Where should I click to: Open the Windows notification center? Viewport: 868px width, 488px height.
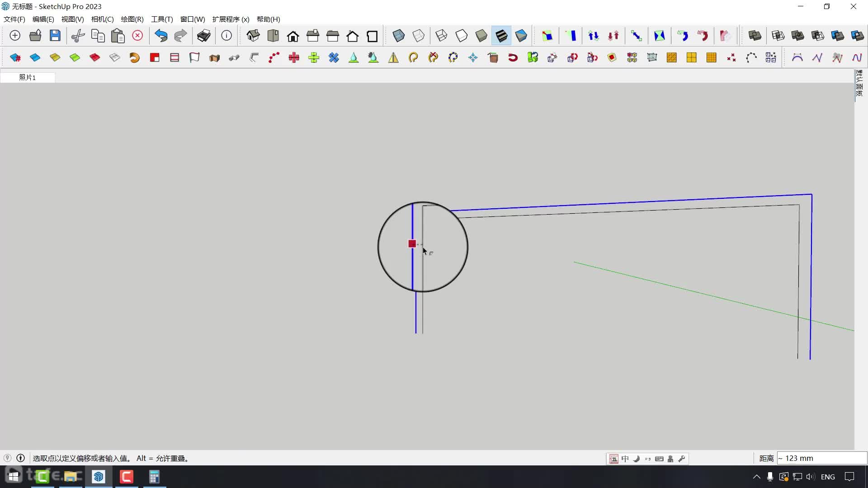tap(849, 477)
